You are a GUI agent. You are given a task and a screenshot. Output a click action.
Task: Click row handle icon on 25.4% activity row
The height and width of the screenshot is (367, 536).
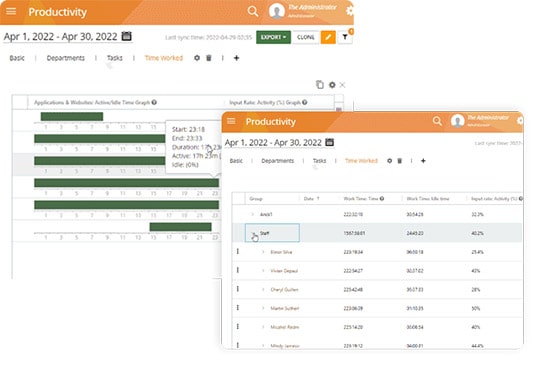(x=238, y=252)
